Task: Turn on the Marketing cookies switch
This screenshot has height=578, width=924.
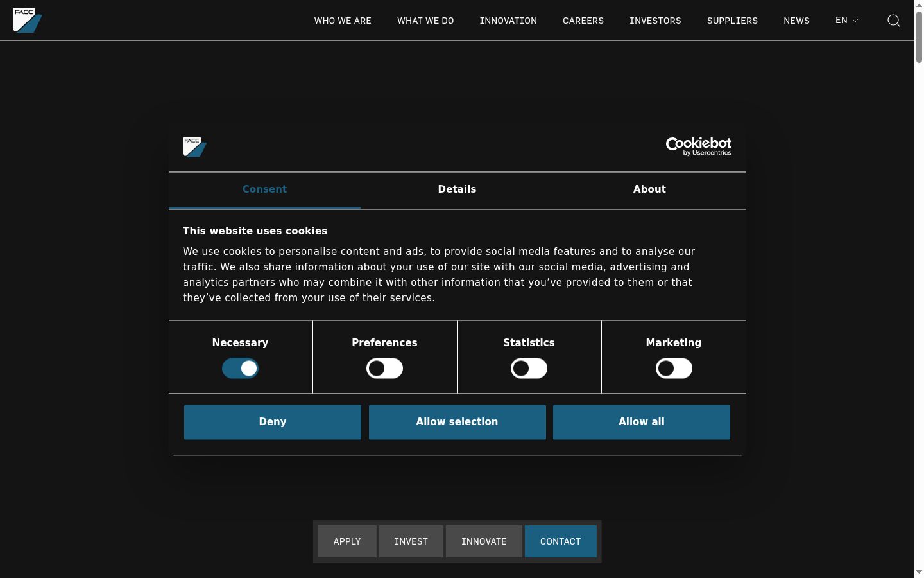Action: pyautogui.click(x=674, y=369)
